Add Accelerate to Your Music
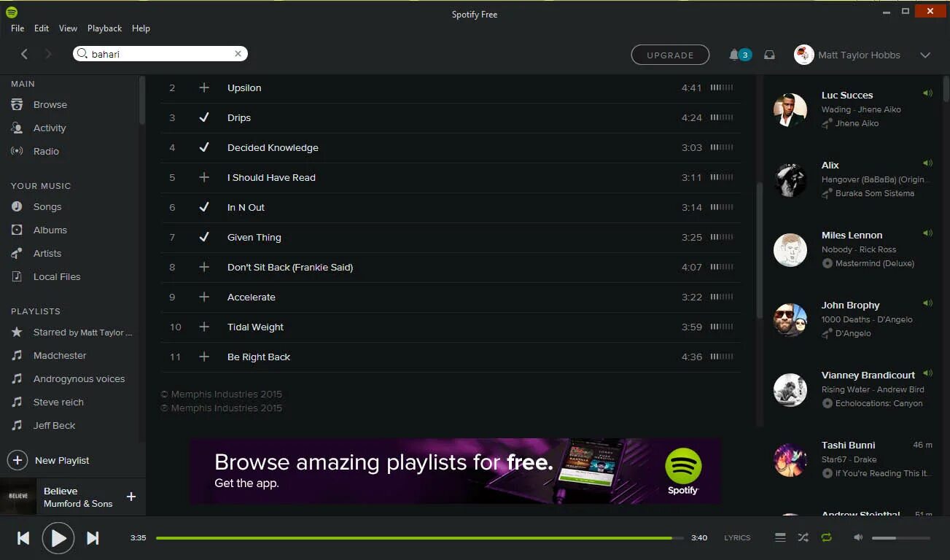 pyautogui.click(x=204, y=297)
